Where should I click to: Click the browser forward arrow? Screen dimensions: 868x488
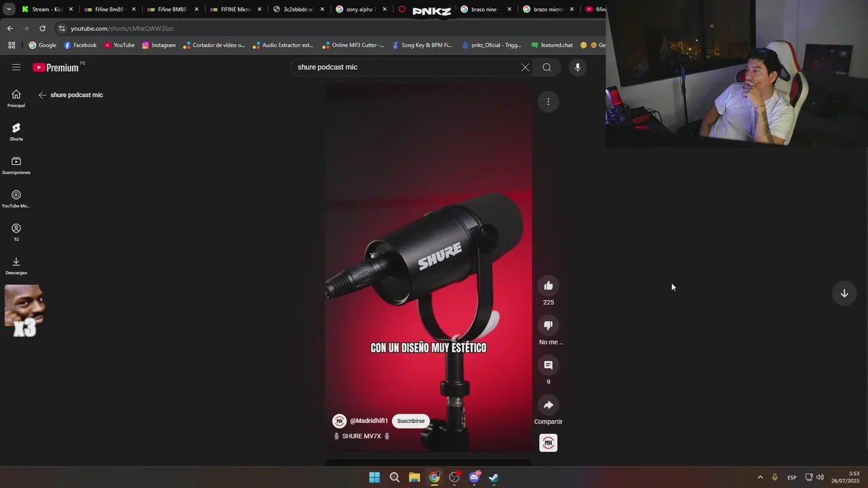[26, 28]
